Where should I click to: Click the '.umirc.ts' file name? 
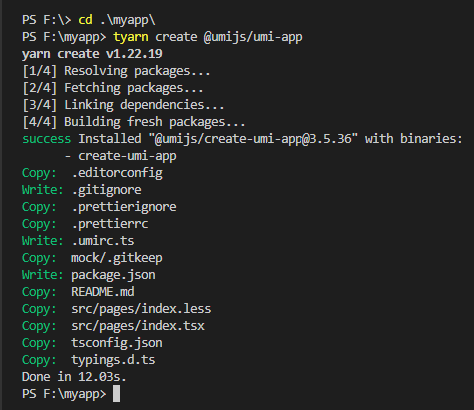[103, 241]
